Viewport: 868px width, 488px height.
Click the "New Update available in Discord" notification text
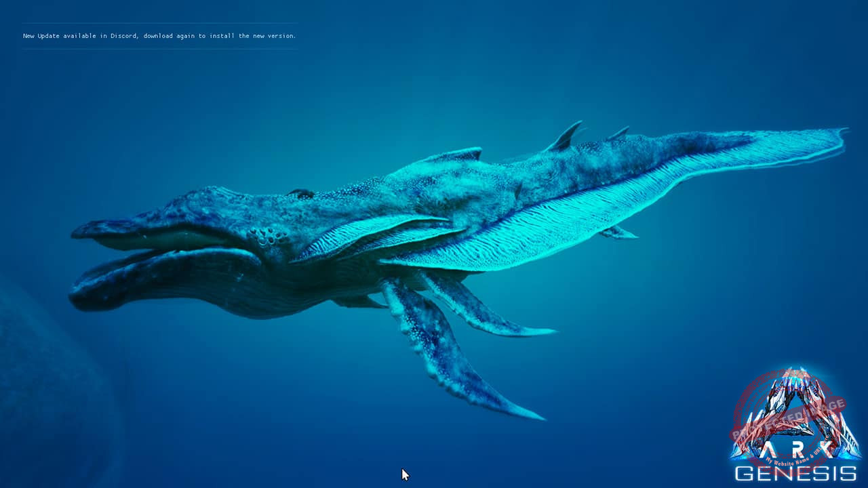click(159, 36)
